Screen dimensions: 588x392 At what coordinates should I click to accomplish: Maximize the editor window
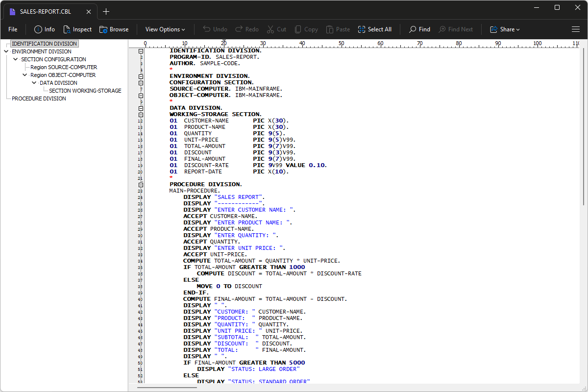[557, 7]
